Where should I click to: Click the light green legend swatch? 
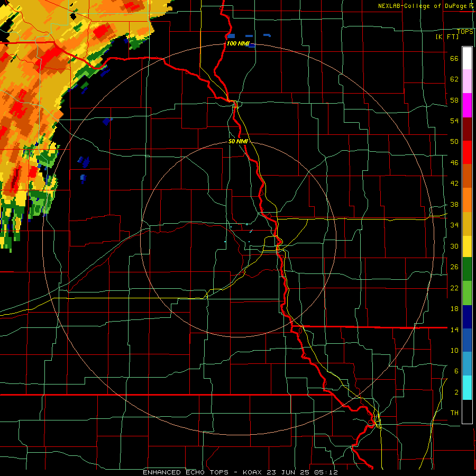click(x=467, y=293)
